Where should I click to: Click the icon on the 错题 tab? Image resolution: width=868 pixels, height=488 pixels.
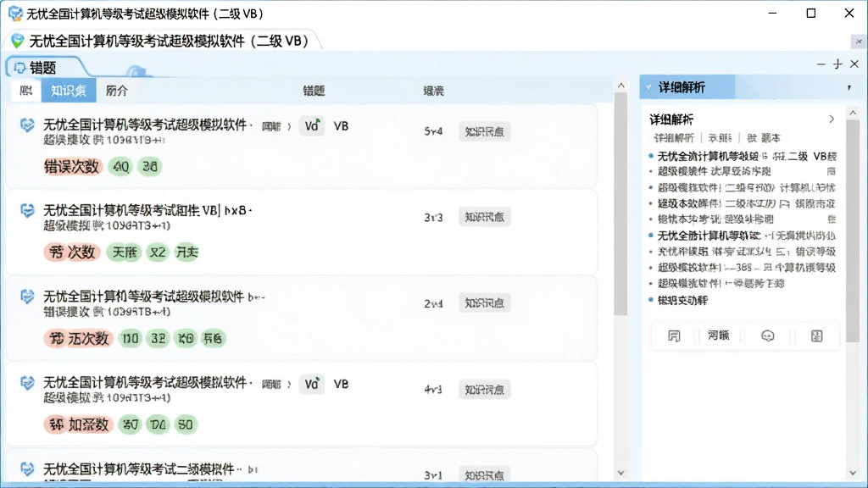20,68
